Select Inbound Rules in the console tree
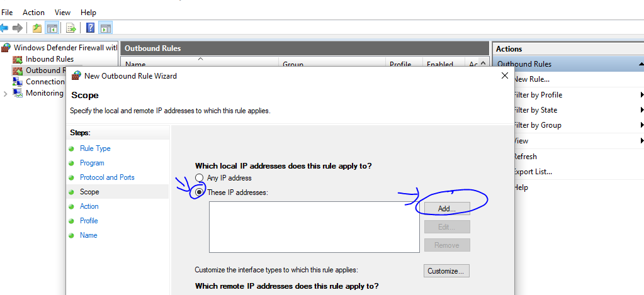The image size is (644, 295). tap(50, 59)
